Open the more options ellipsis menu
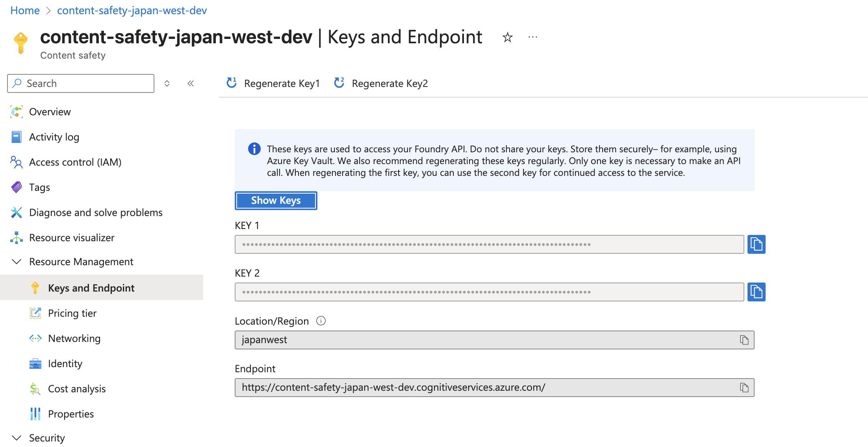Screen dimensions: 868x447 point(533,37)
